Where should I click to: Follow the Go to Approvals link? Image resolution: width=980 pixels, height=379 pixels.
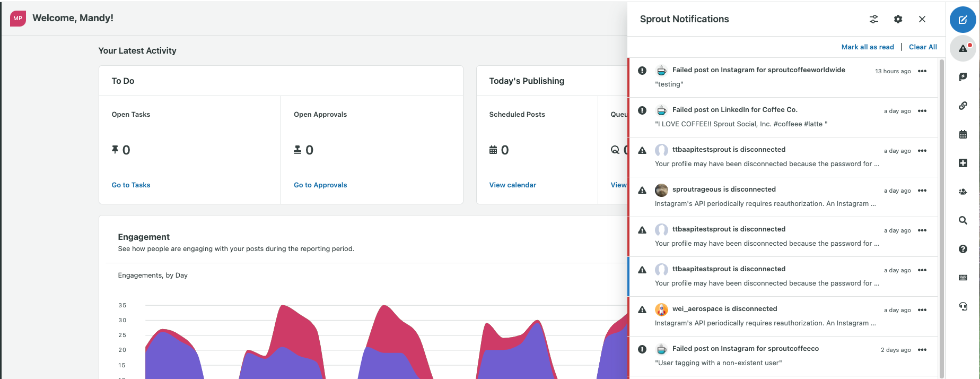pos(320,185)
